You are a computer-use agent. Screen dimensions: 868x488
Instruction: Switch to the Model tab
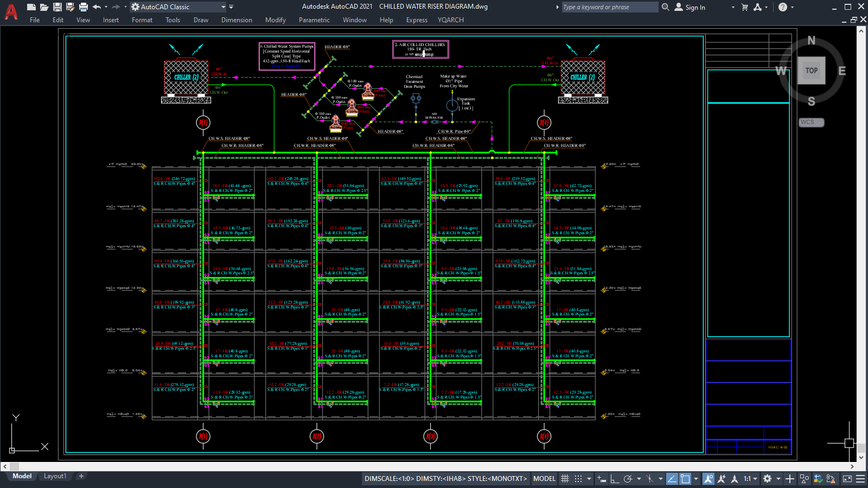(22, 476)
